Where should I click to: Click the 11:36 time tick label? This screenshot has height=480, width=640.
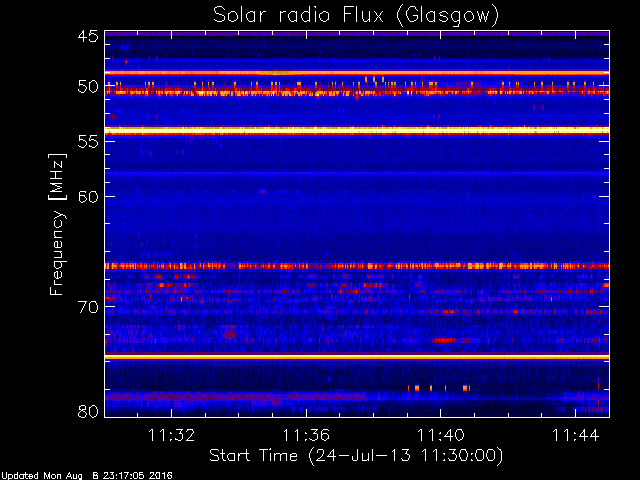(x=306, y=435)
